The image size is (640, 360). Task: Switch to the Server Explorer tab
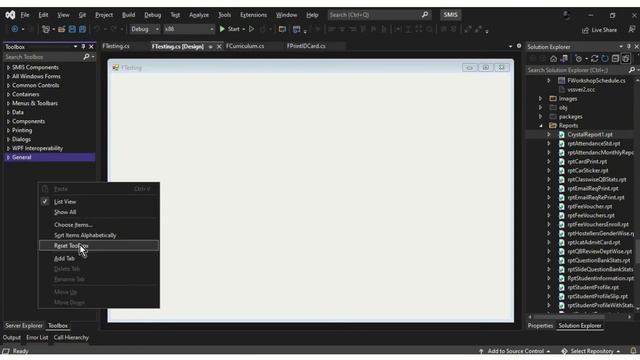pos(24,326)
